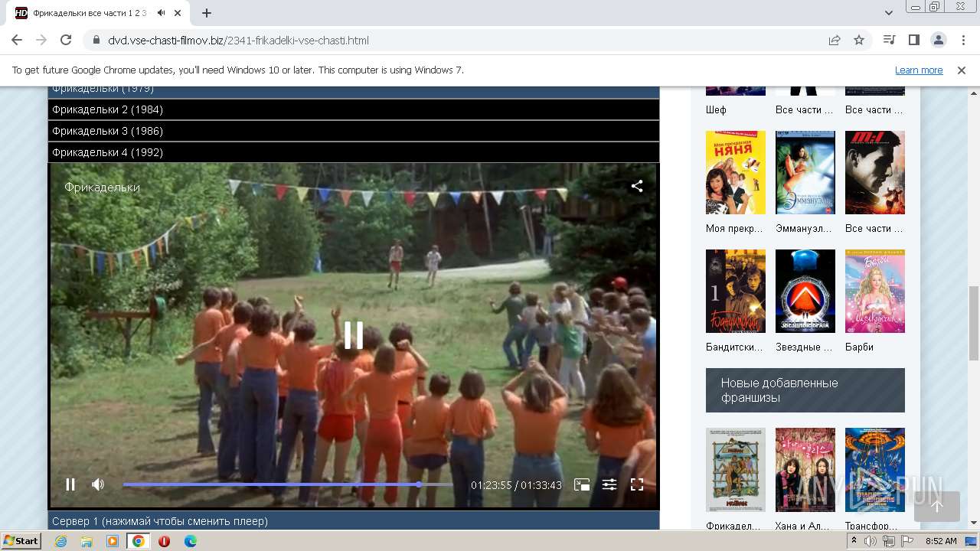This screenshot has height=551, width=980.
Task: Enter fullscreen video mode
Action: click(637, 484)
